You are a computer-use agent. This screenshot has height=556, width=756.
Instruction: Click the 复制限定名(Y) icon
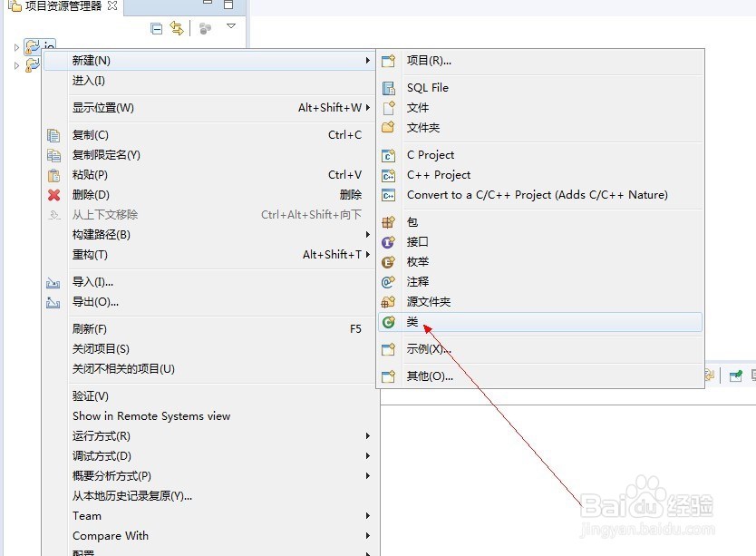point(53,155)
